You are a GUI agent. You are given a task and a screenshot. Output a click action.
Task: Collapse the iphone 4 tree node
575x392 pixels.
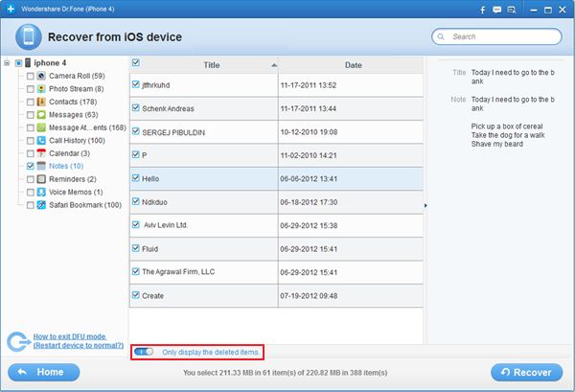(x=7, y=63)
